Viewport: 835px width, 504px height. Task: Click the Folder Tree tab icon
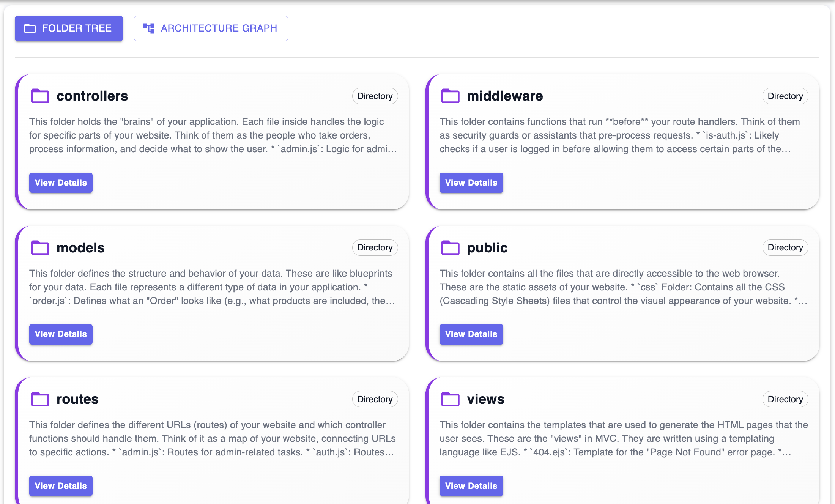[30, 28]
